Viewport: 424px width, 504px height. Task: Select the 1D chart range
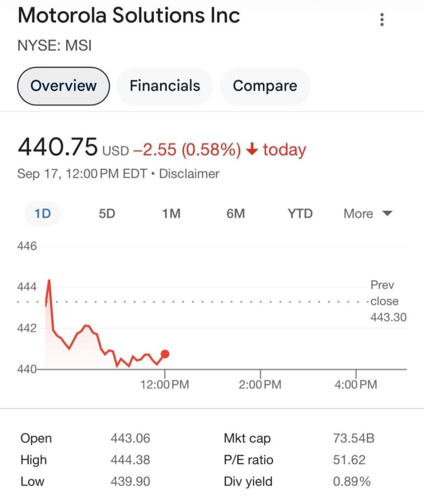point(43,213)
